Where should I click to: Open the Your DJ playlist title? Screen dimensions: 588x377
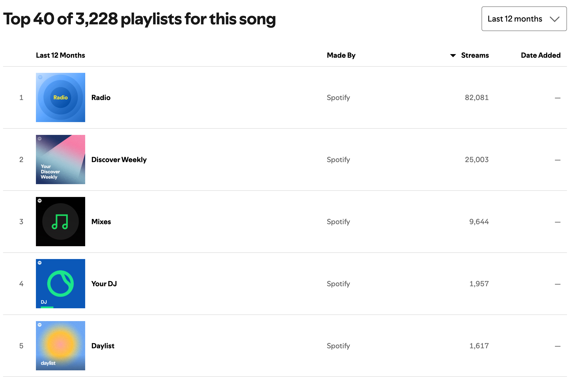pos(104,284)
